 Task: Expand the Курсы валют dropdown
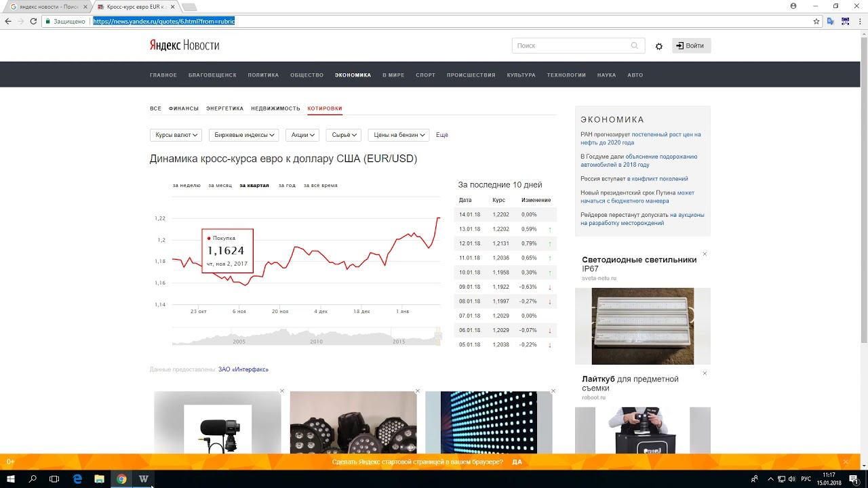pyautogui.click(x=176, y=135)
